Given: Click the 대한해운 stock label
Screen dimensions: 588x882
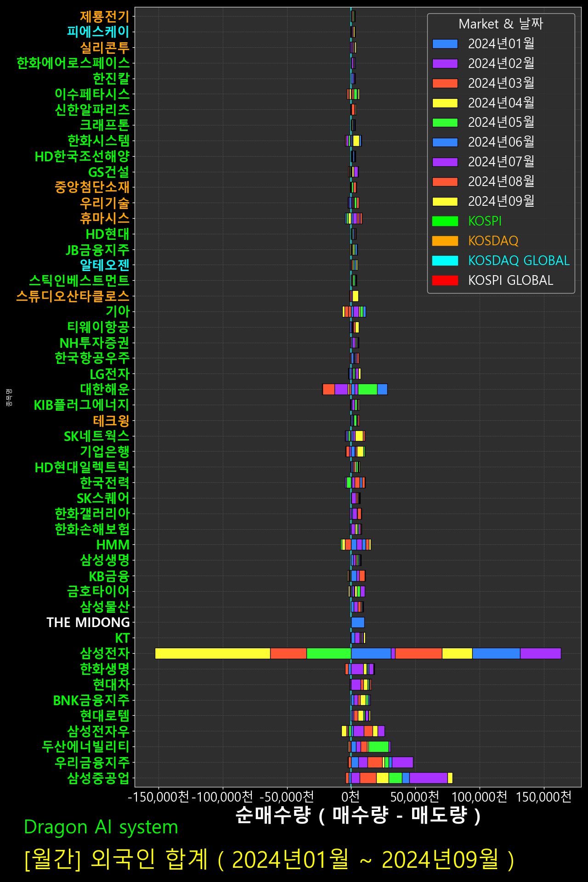Looking at the screenshot, I should tap(105, 390).
